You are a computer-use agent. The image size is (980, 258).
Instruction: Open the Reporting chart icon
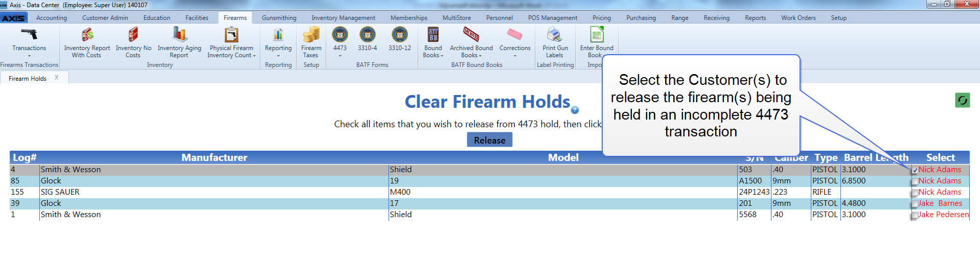click(x=278, y=35)
